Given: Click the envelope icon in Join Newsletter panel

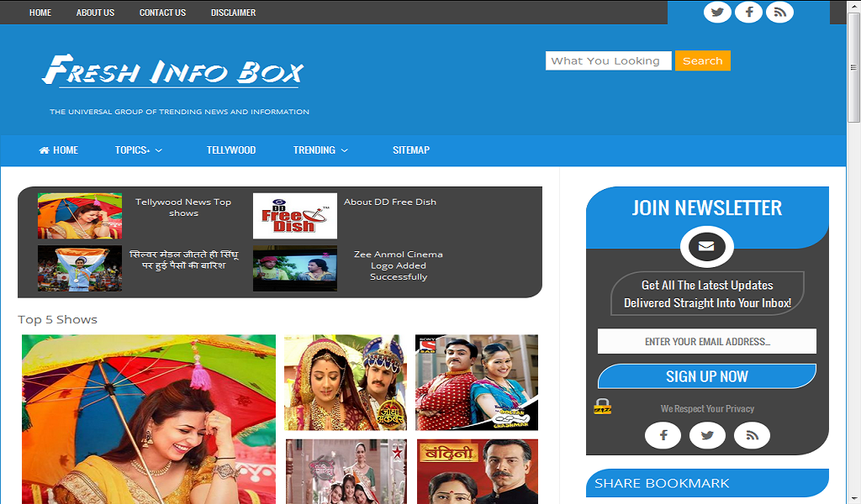Looking at the screenshot, I should 706,246.
